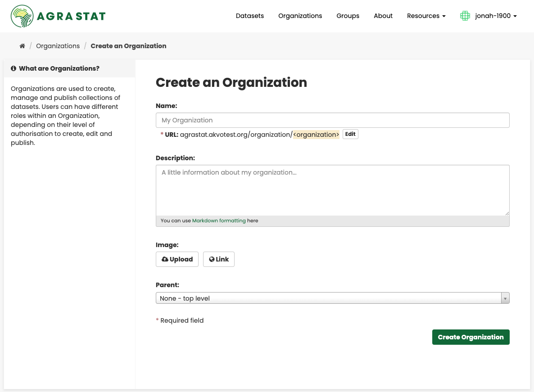Click the Create an Organization heading
Image resolution: width=534 pixels, height=392 pixels.
pyautogui.click(x=231, y=82)
